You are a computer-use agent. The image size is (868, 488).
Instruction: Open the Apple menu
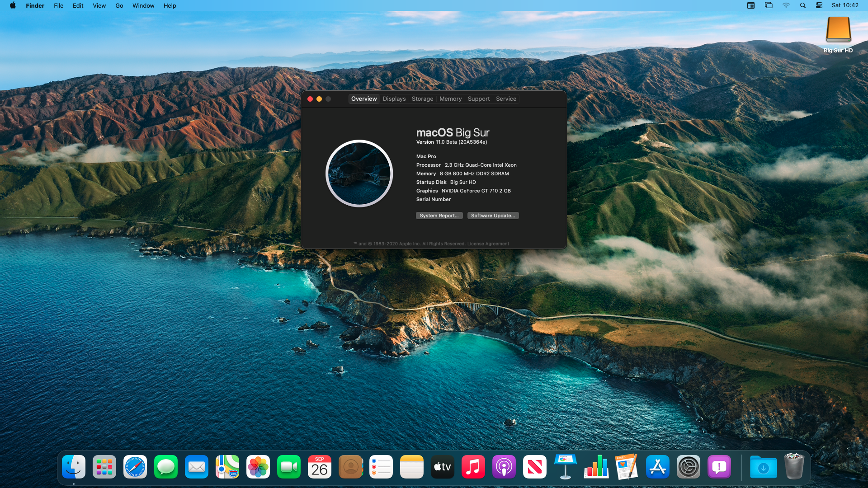coord(13,5)
